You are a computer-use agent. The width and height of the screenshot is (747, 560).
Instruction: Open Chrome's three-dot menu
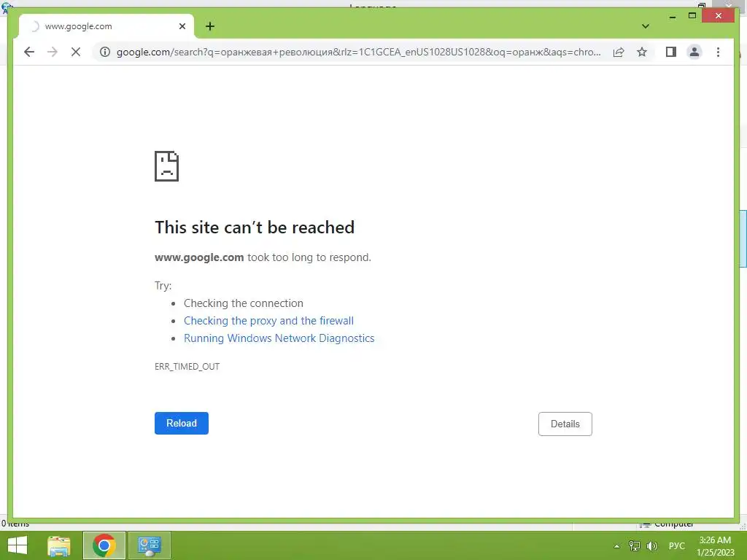pyautogui.click(x=718, y=52)
